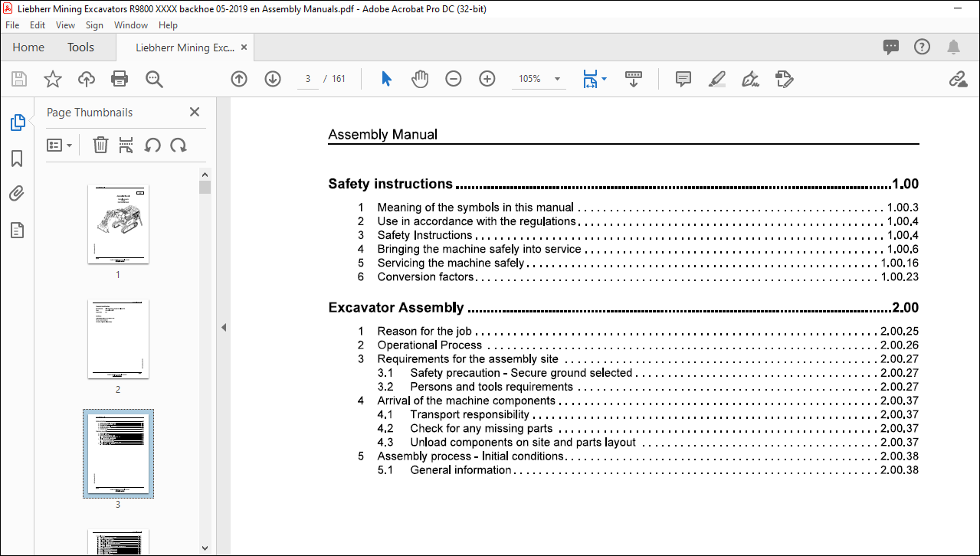
Task: Click the Save file icon
Action: (x=19, y=79)
